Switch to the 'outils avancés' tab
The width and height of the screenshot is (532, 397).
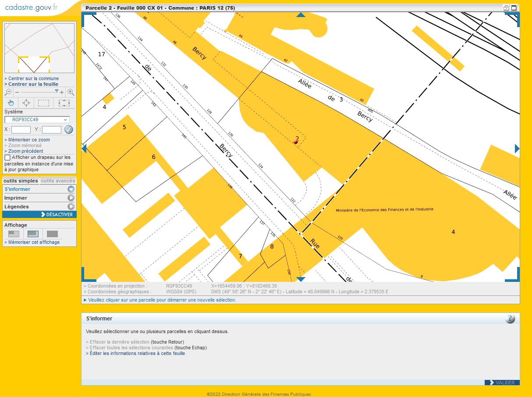[x=57, y=181]
